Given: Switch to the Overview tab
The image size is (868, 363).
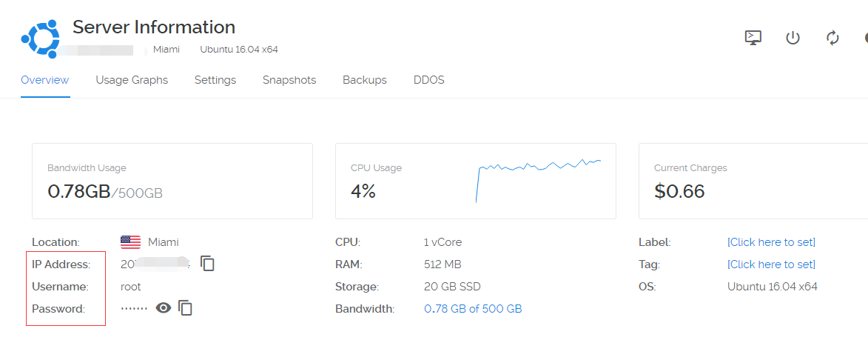Looking at the screenshot, I should pyautogui.click(x=44, y=80).
